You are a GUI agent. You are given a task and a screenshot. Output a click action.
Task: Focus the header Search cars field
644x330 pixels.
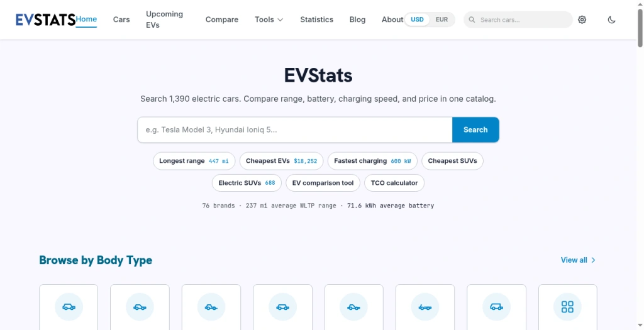pos(518,19)
